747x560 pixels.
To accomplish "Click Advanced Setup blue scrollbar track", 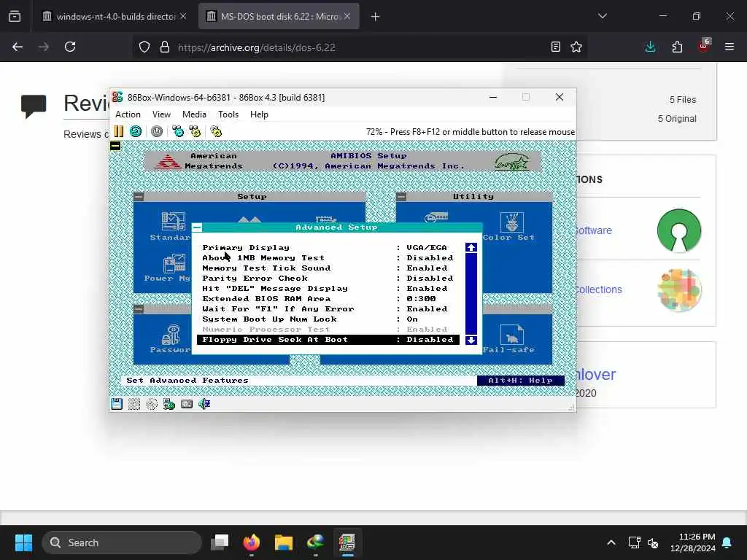I will point(471,293).
